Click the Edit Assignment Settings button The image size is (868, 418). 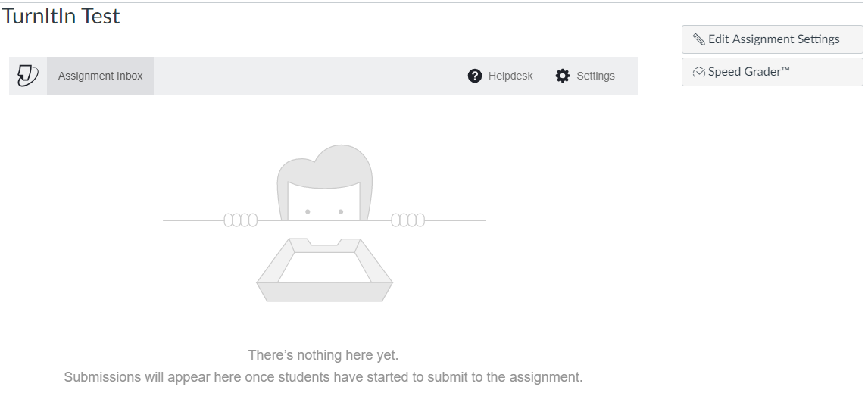(773, 39)
